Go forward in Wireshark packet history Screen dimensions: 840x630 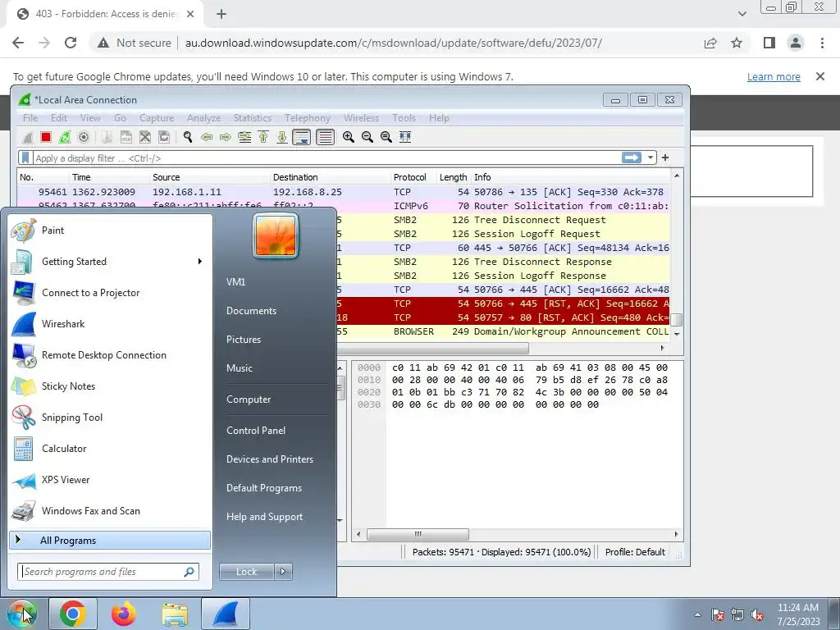point(225,137)
